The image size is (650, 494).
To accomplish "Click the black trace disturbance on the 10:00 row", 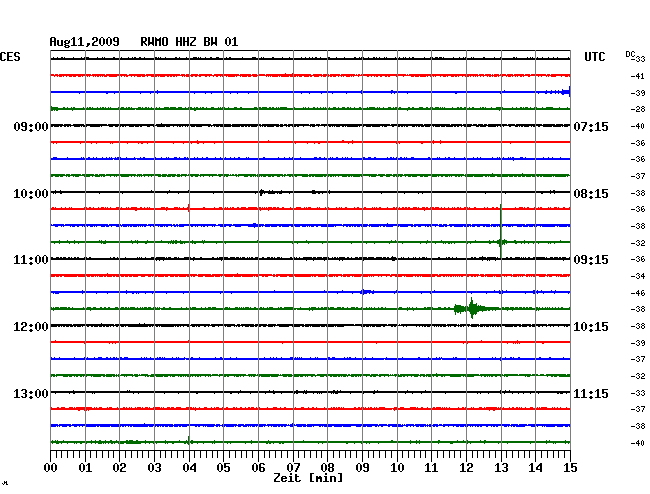I will click(x=272, y=192).
